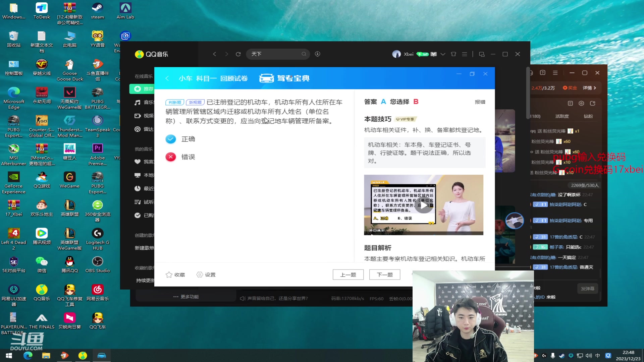Viewport: 644px width, 362px height.
Task: Click the 下一题 button for the next question
Action: tap(384, 275)
